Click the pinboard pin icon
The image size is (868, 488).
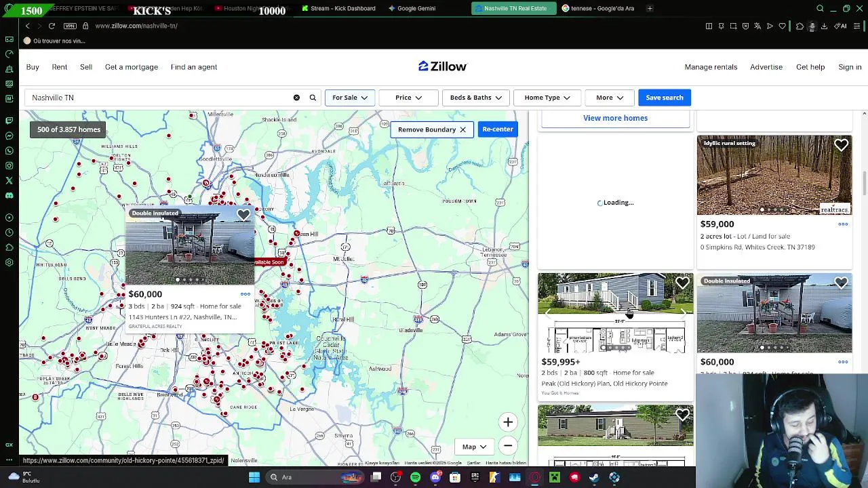coord(721,26)
